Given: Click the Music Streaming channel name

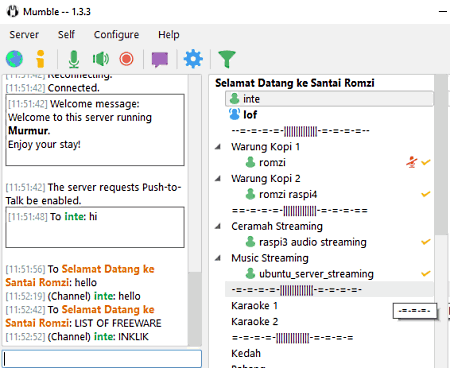Looking at the screenshot, I should pyautogui.click(x=270, y=258).
